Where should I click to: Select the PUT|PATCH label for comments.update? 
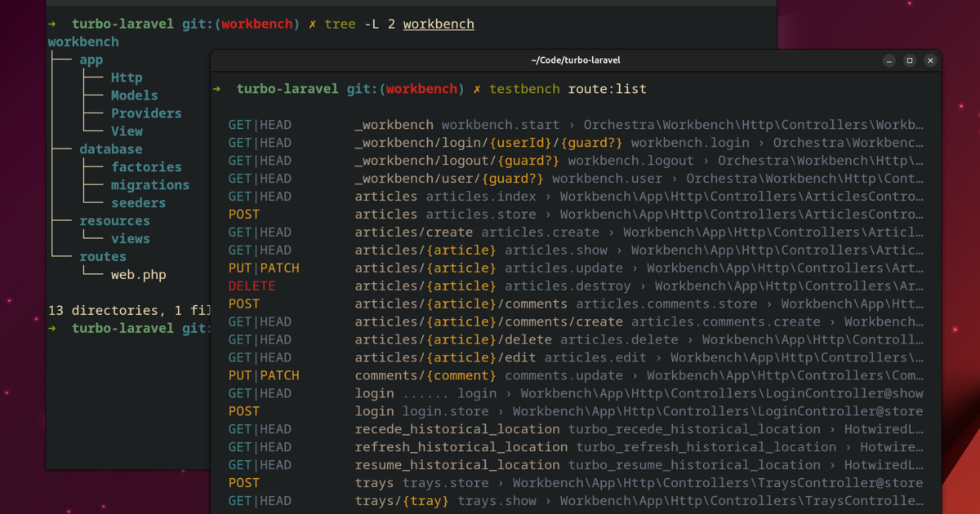[264, 375]
